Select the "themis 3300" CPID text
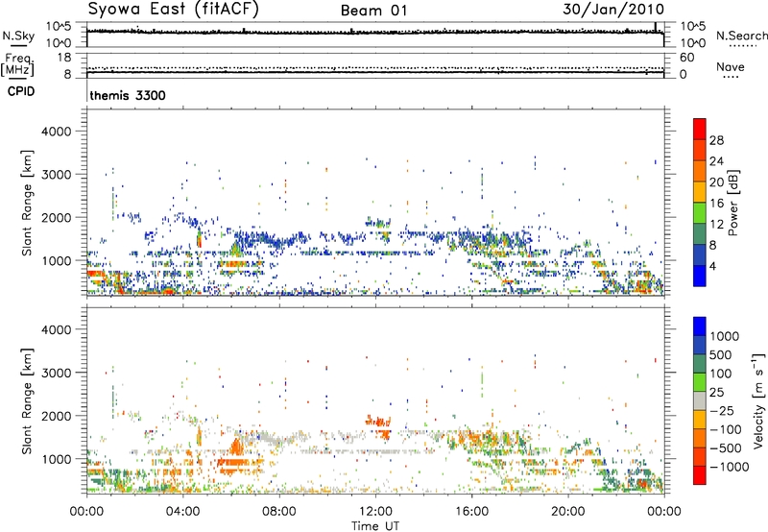 [128, 95]
